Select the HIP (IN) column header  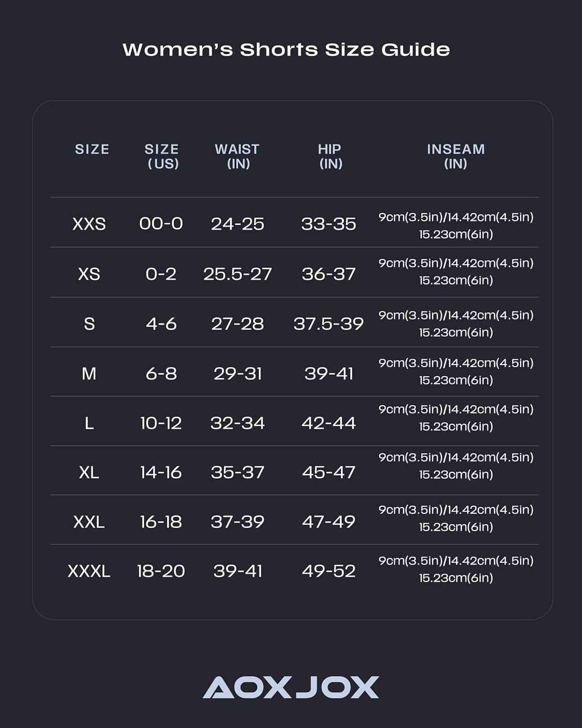click(330, 156)
